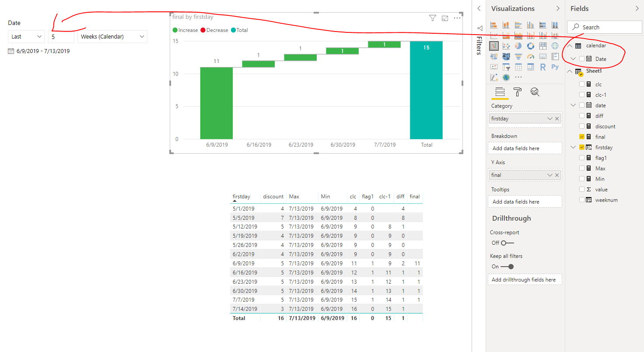Pick the donut chart visualization
Viewport: 644px width, 352px height.
click(x=531, y=46)
